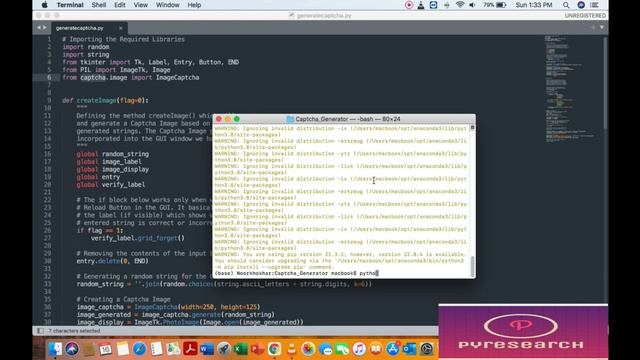This screenshot has height=360, width=640.
Task: Open PowerPoint from the Dock
Action: (x=258, y=349)
